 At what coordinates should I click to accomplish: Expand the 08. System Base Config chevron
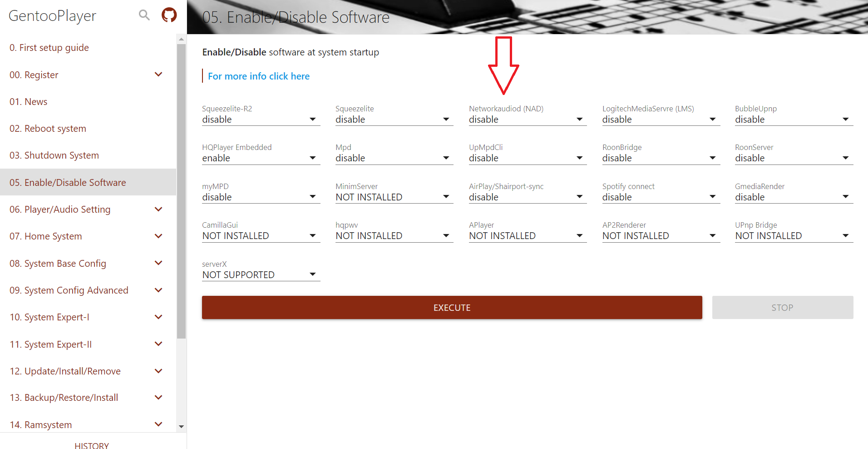pyautogui.click(x=158, y=263)
